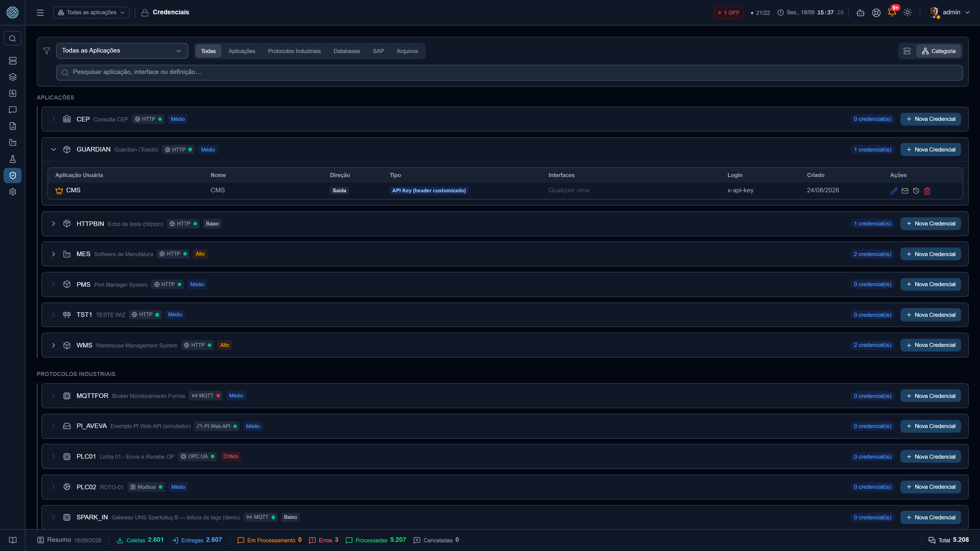This screenshot has height=551, width=980.
Task: Click Coletas 2.601 in status bar
Action: pos(140,540)
